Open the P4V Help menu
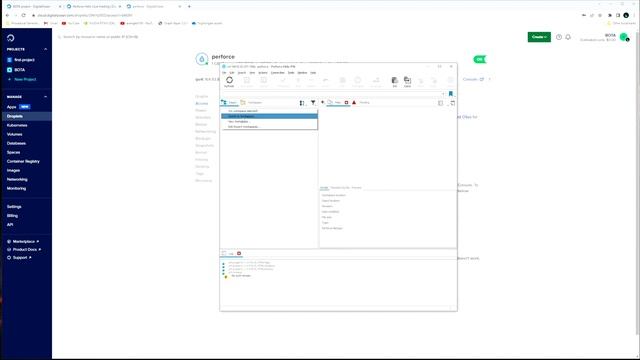 313,73
